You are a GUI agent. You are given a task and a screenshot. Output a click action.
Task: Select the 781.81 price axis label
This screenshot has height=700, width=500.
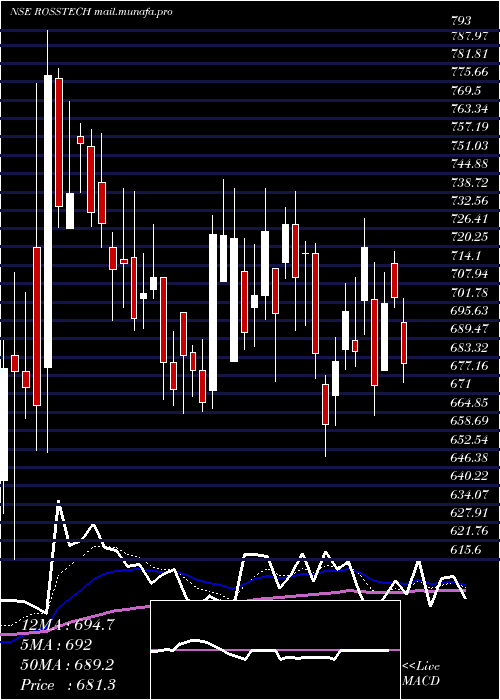point(470,54)
